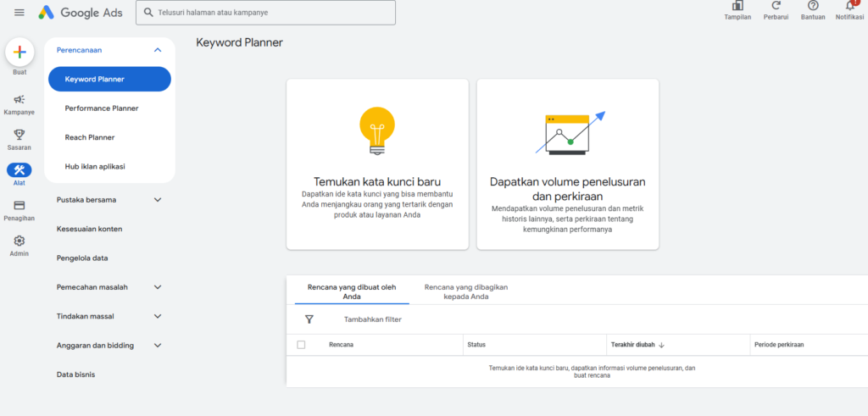The image size is (868, 416).
Task: Click the Tampilan view icon
Action: tap(737, 6)
